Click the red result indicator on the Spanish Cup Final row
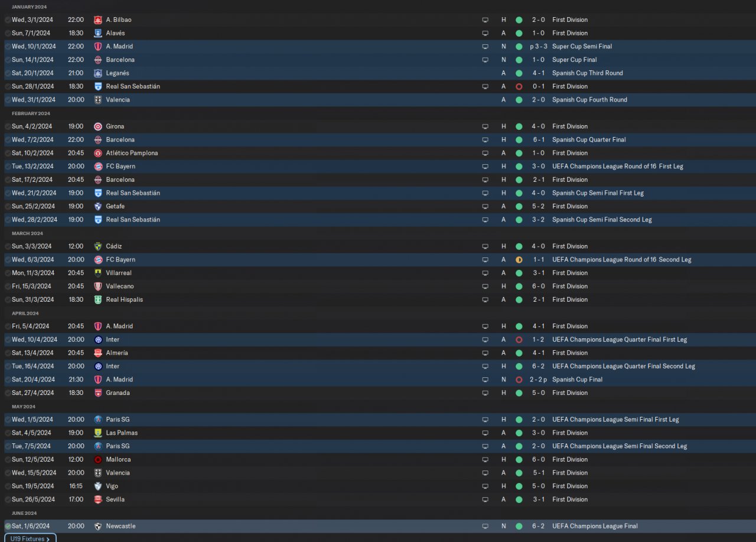Viewport: 756px width, 542px height. tap(519, 380)
